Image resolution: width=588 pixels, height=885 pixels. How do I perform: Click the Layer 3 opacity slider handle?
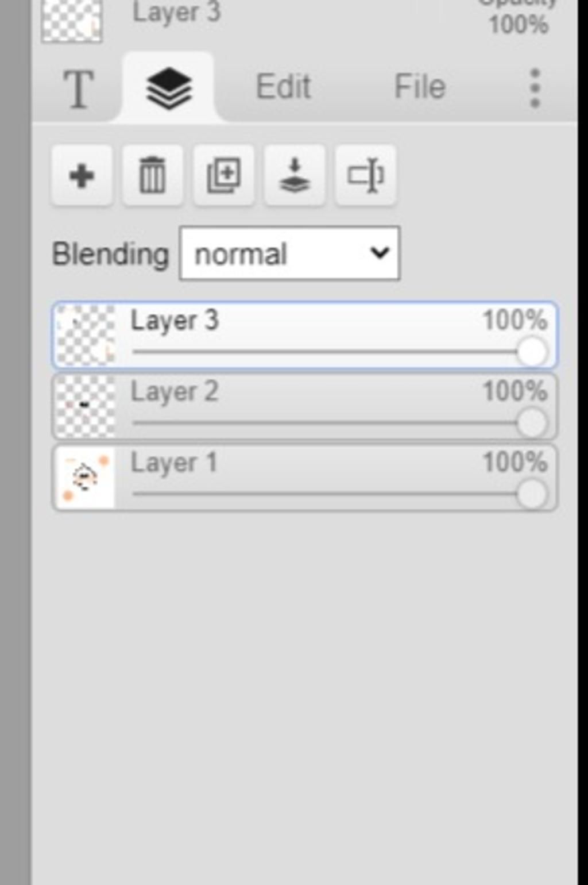click(532, 351)
